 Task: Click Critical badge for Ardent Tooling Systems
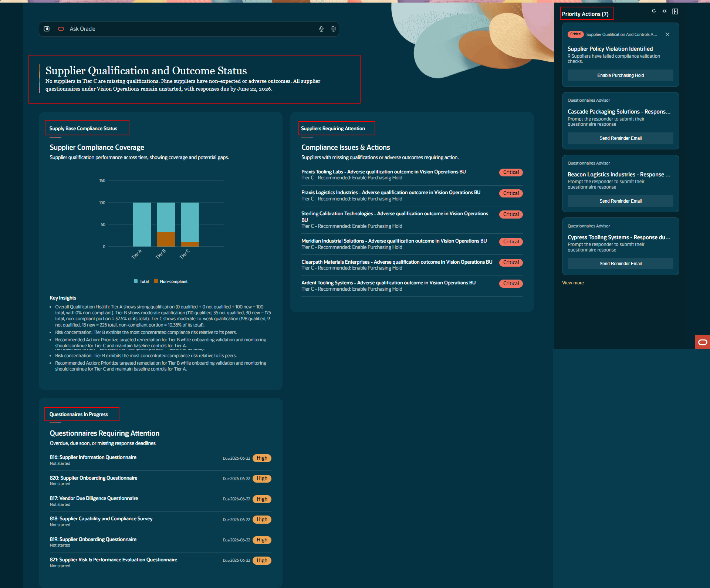[511, 284]
